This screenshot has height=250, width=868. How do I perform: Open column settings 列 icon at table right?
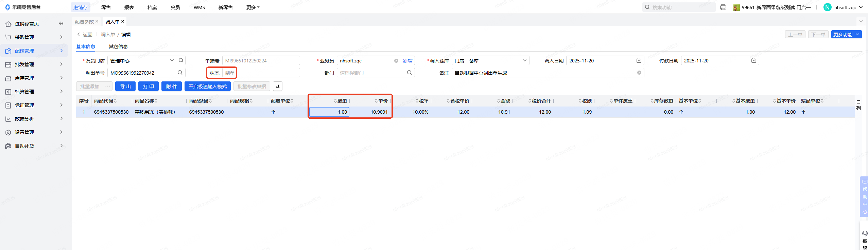(x=858, y=105)
